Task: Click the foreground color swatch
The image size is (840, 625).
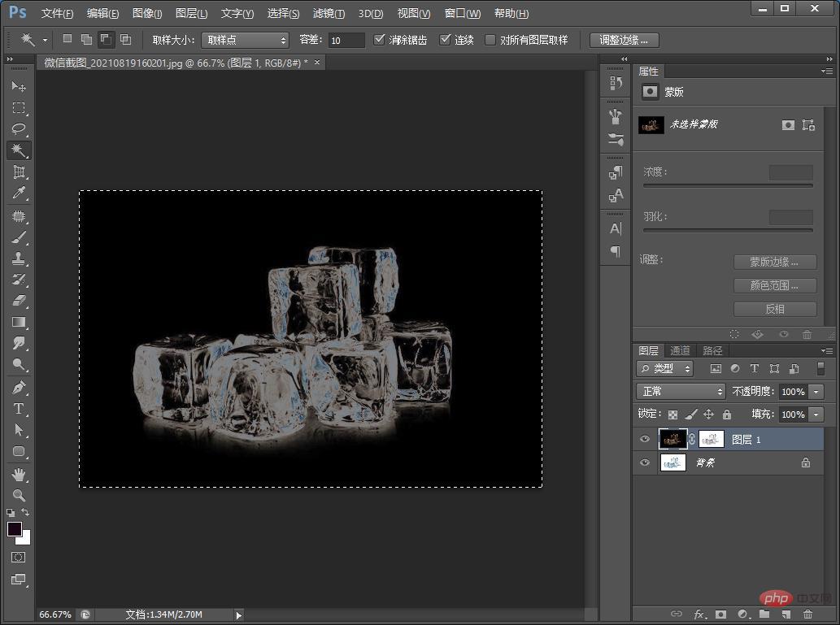Action: [15, 530]
